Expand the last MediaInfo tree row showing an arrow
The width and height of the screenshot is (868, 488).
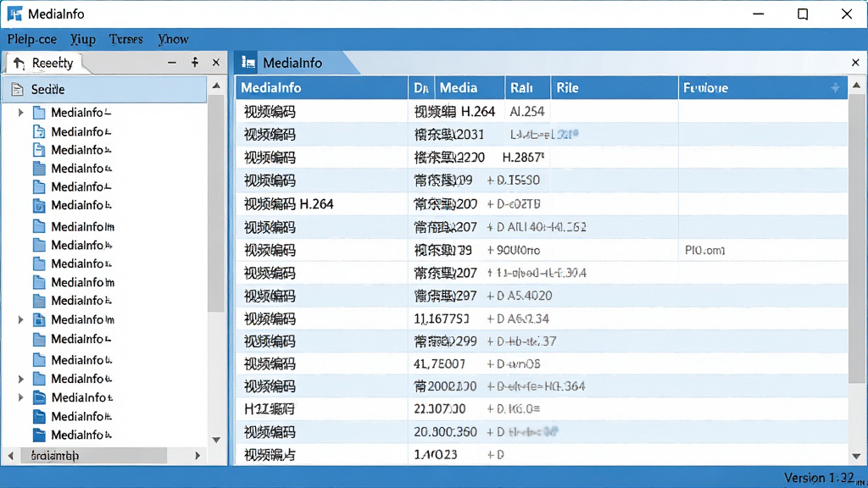20,398
